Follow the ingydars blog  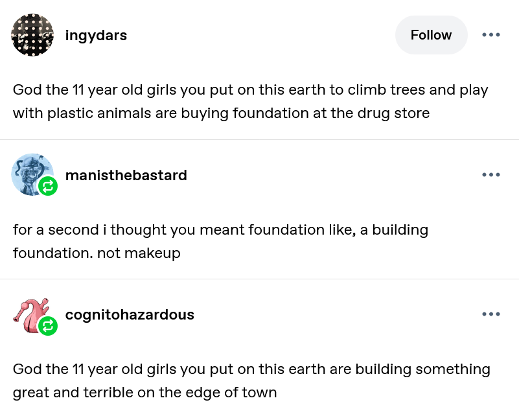431,35
